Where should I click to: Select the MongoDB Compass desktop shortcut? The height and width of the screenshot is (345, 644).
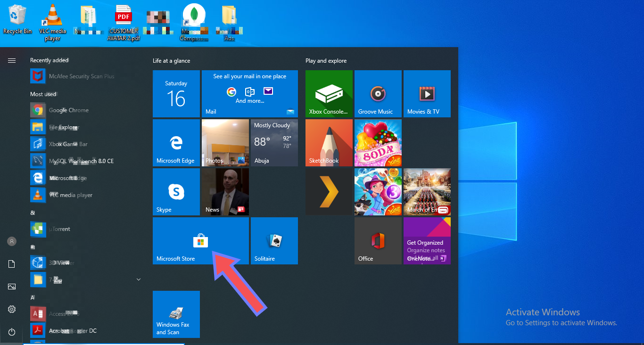pyautogui.click(x=194, y=22)
